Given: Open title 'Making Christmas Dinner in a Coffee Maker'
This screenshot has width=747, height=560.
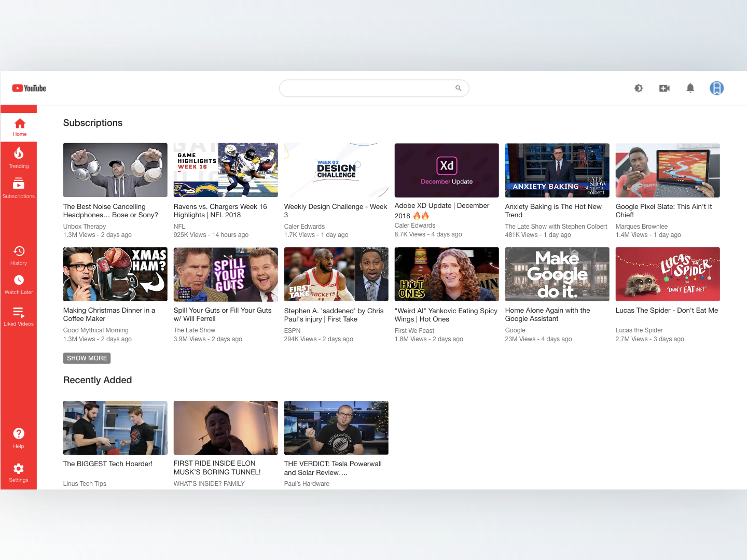Looking at the screenshot, I should pyautogui.click(x=109, y=315).
